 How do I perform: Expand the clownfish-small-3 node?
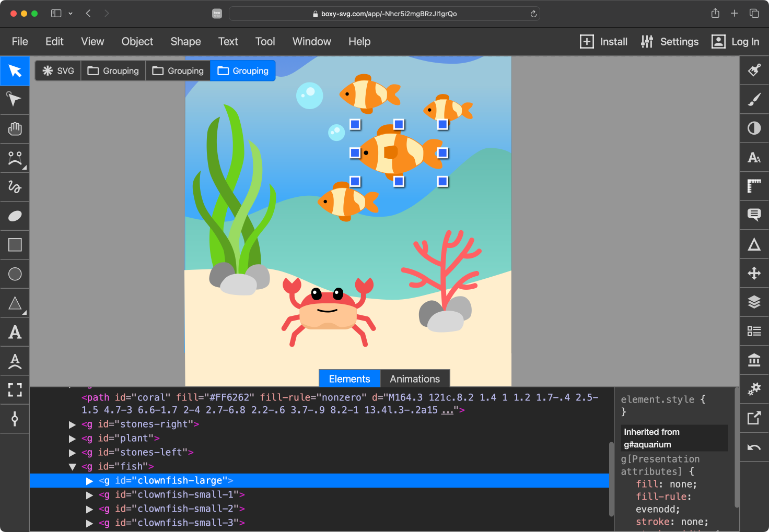(x=89, y=523)
